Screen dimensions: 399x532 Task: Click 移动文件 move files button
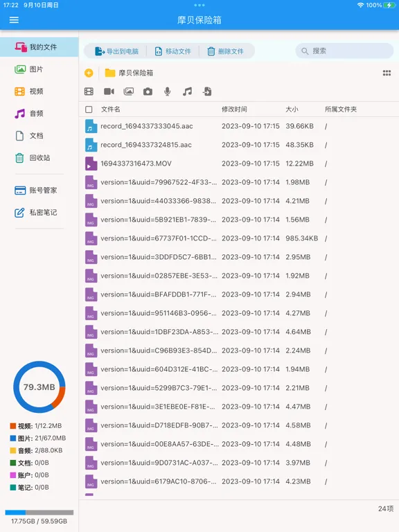click(172, 51)
